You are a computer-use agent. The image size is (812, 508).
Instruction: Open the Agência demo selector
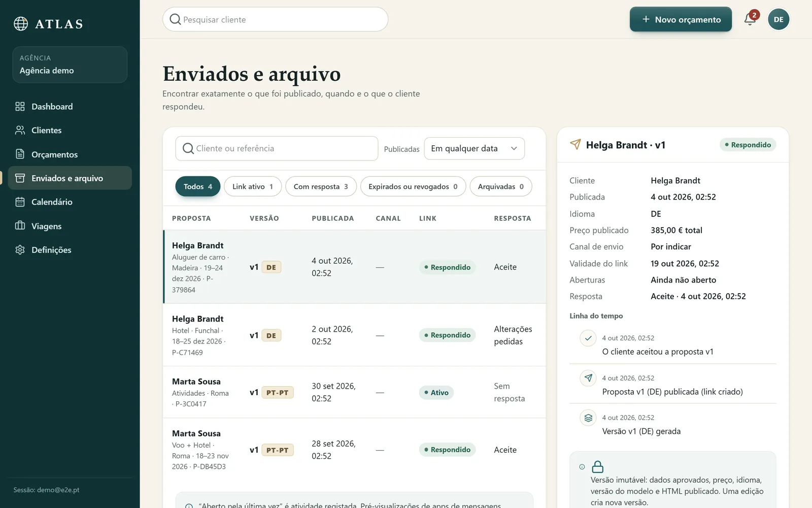coord(70,65)
